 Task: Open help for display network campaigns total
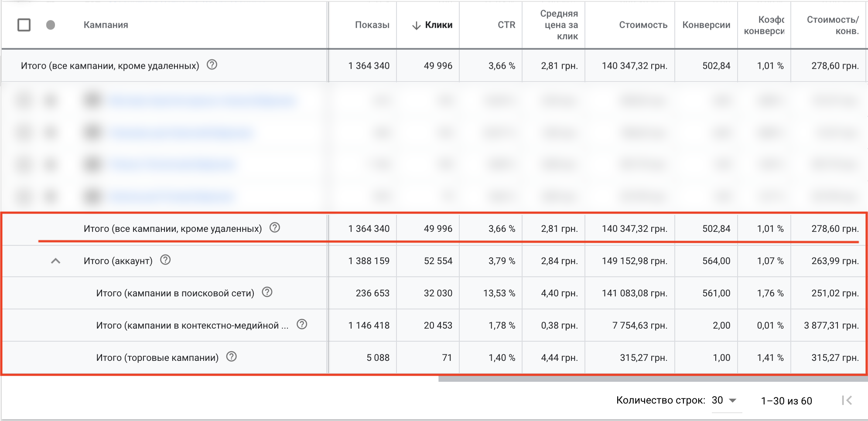(302, 325)
